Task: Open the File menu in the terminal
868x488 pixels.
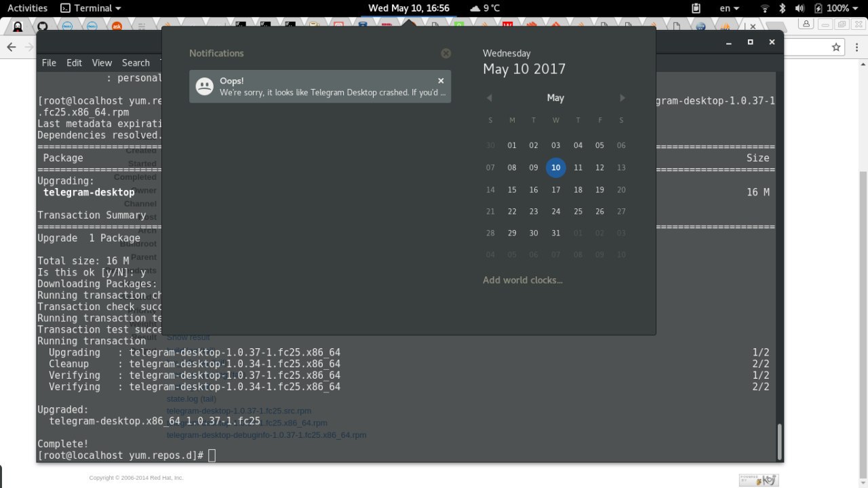Action: click(x=49, y=62)
